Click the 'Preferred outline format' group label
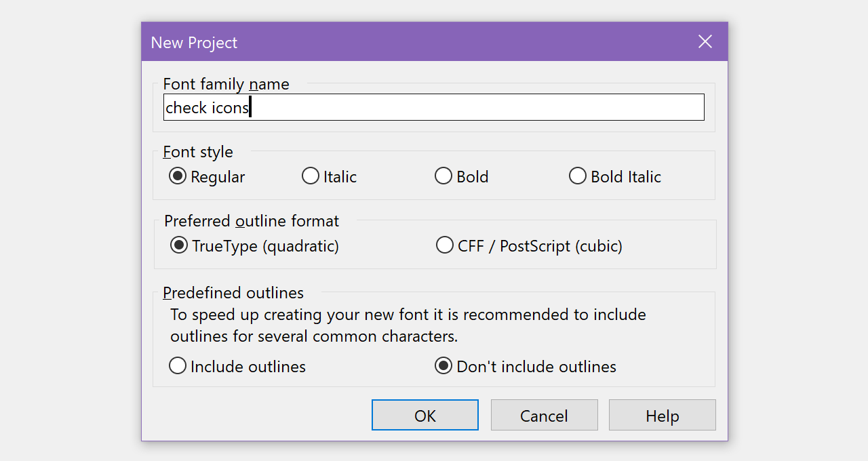Screen dimensions: 868x461 (x=252, y=221)
